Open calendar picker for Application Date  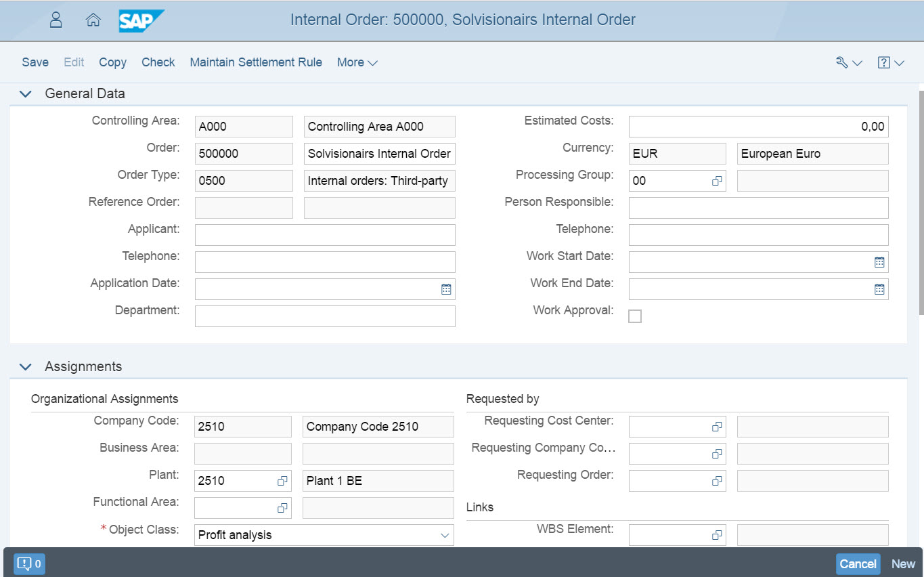446,289
